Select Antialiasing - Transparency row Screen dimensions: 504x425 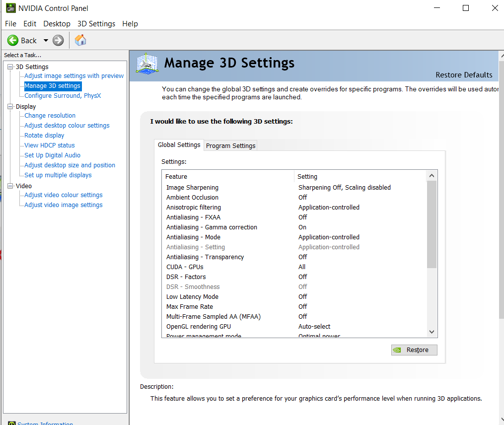coord(294,257)
